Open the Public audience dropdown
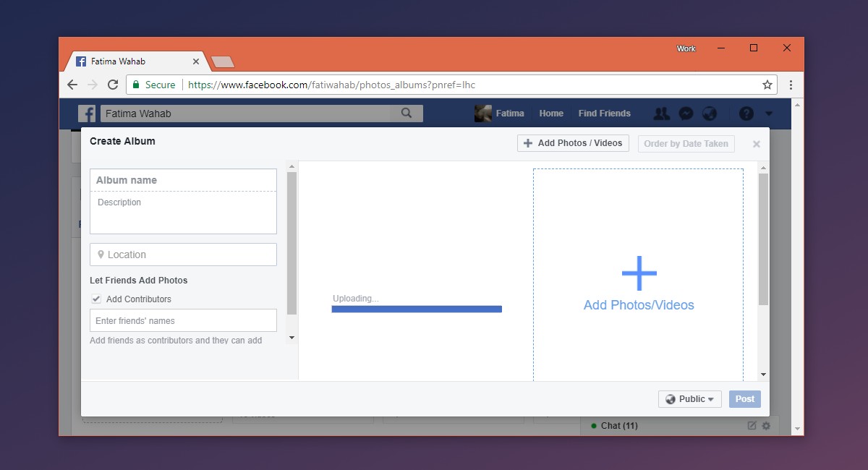This screenshot has height=470, width=868. click(x=689, y=399)
